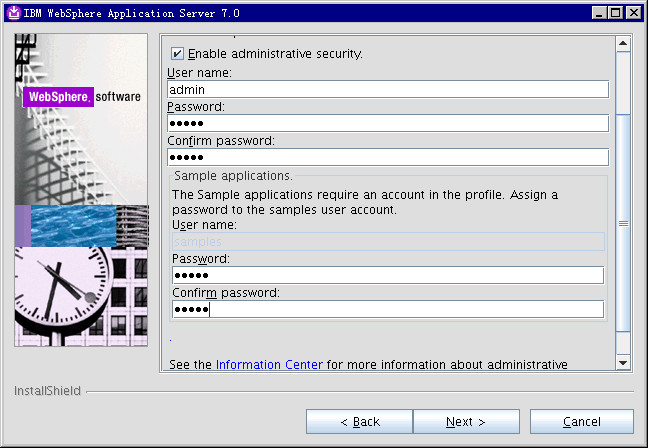Click the WebSphere software logo banner
Screen dimensions: 648x448
tap(82, 97)
